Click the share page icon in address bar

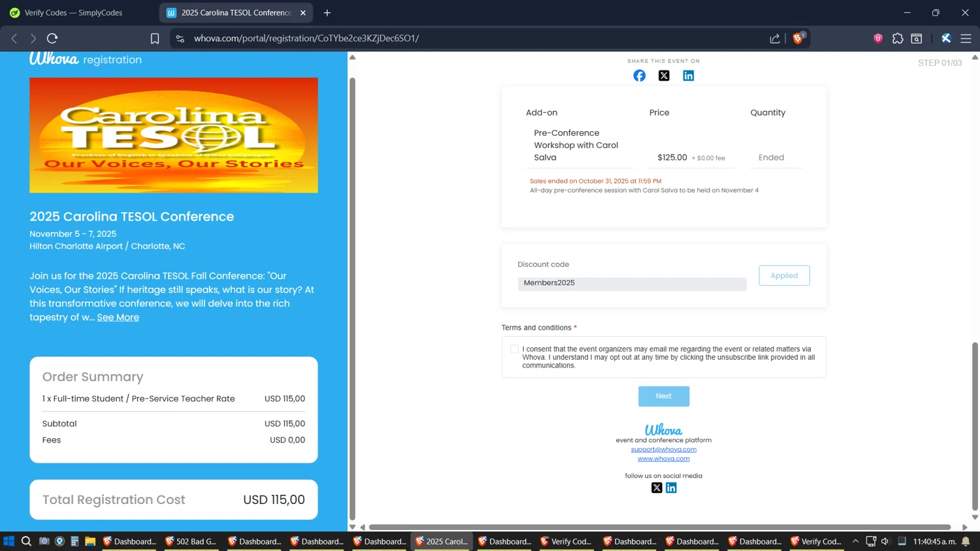(775, 39)
